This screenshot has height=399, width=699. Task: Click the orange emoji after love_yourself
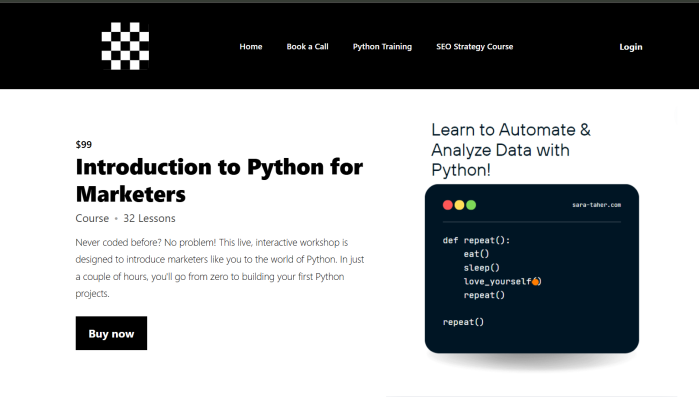click(x=536, y=281)
